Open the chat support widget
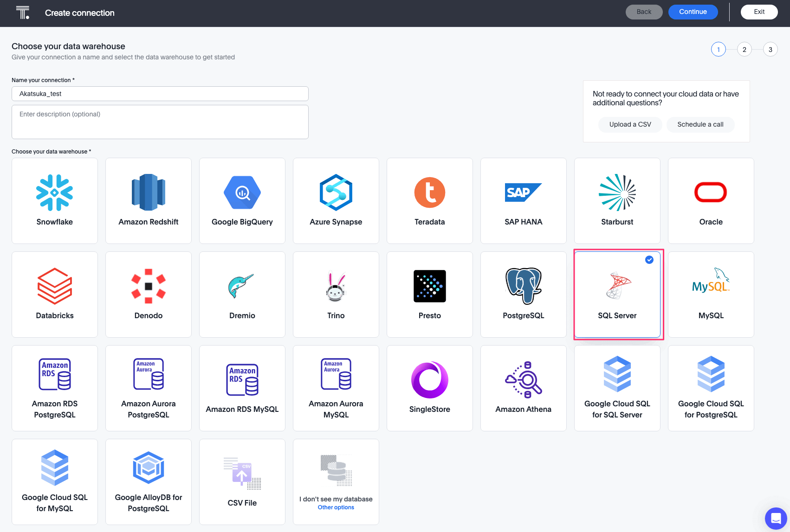Viewport: 790px width, 532px height. click(776, 519)
